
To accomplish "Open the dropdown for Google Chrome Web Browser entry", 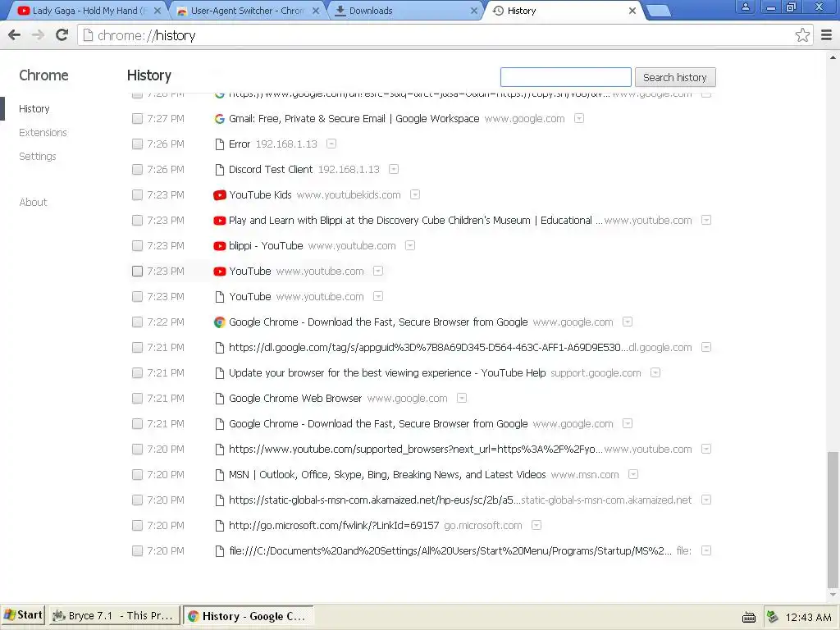I will tap(462, 398).
